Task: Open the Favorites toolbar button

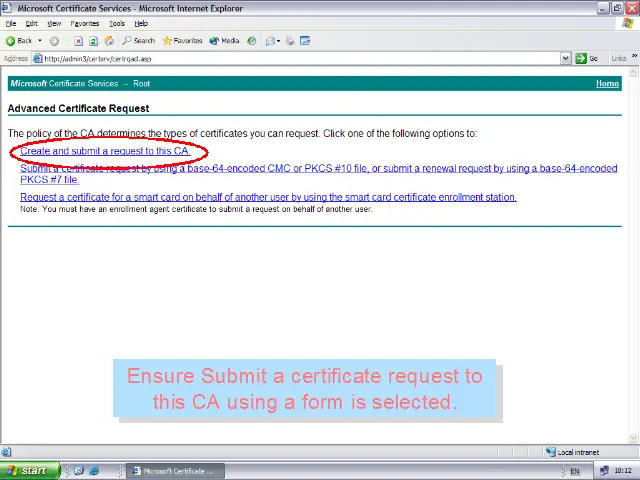Action: click(x=182, y=41)
